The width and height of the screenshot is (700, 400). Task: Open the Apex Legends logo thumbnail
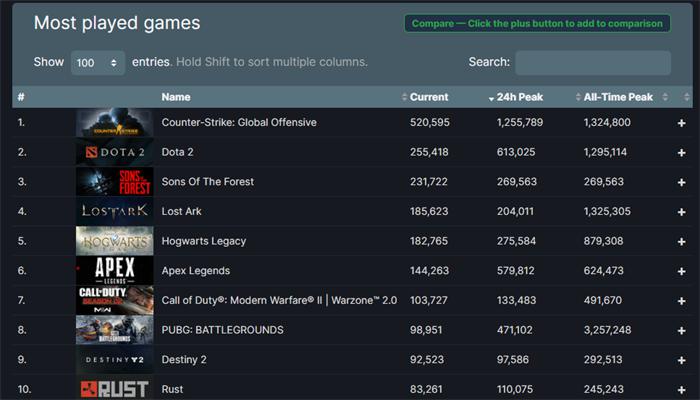tap(115, 271)
